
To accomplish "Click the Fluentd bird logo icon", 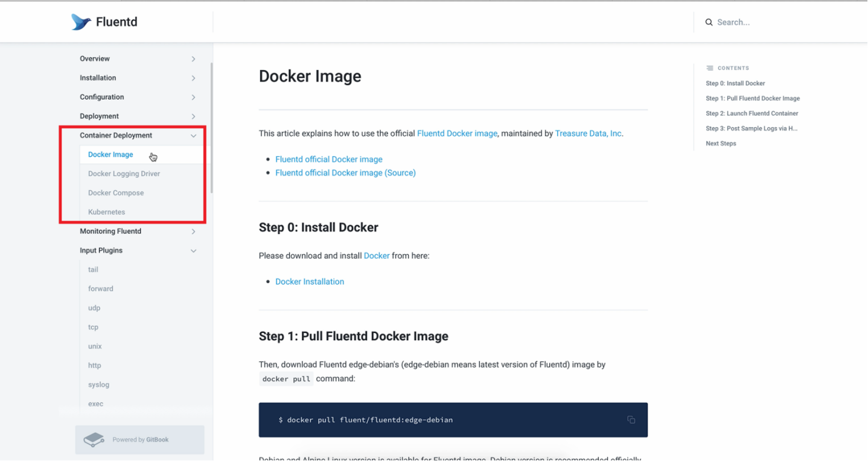I will [81, 22].
